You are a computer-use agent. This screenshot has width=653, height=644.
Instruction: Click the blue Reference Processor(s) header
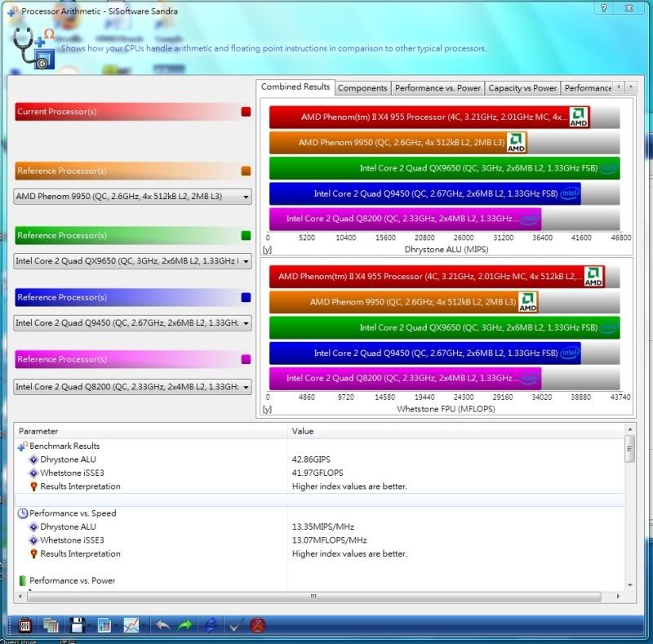(133, 297)
